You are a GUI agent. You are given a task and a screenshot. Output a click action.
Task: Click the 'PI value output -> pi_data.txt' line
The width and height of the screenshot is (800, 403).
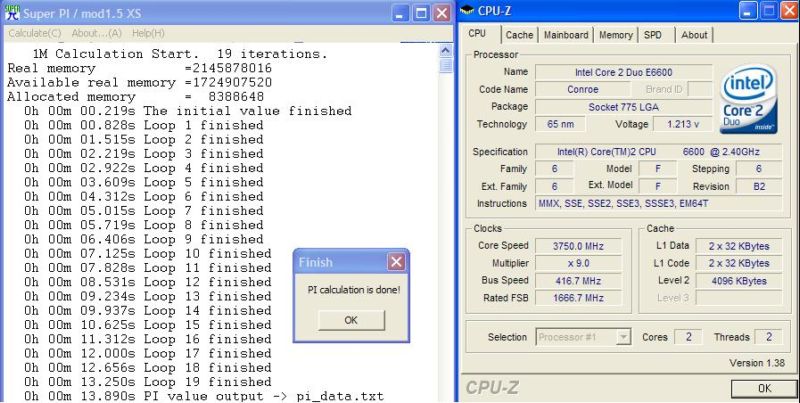[x=204, y=396]
